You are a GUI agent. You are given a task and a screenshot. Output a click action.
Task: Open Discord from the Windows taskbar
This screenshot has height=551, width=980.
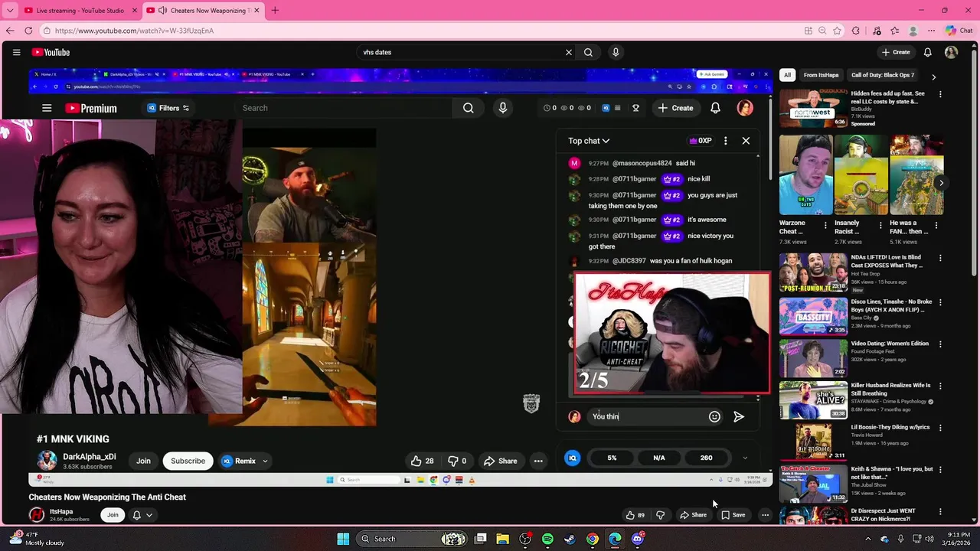tap(638, 539)
